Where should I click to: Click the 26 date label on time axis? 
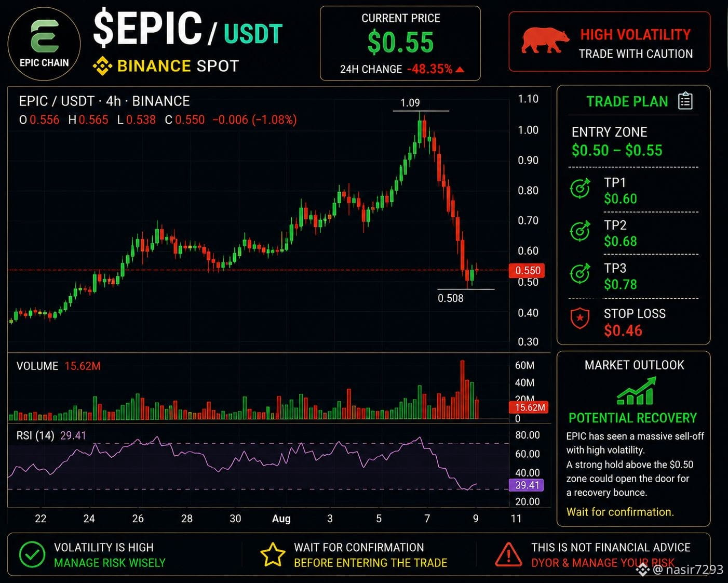pos(138,519)
